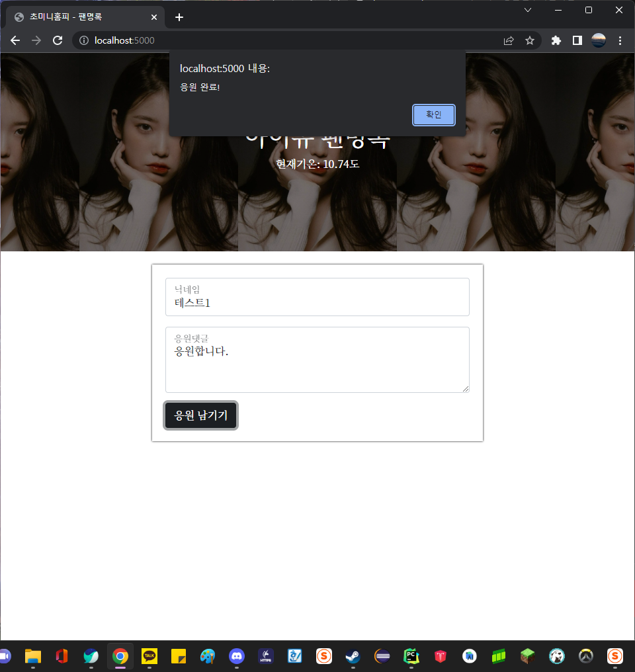Close the 초미니홈피 - 팬명록 tab
The width and height of the screenshot is (635, 672).
[x=154, y=17]
